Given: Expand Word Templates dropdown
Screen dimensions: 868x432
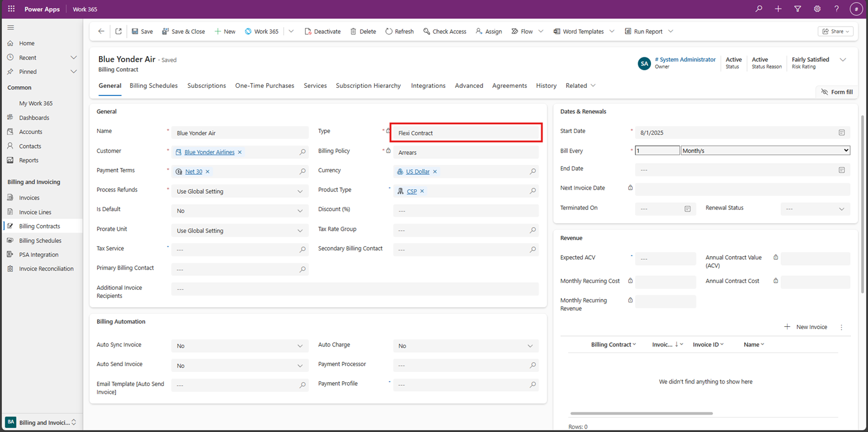Looking at the screenshot, I should (612, 31).
